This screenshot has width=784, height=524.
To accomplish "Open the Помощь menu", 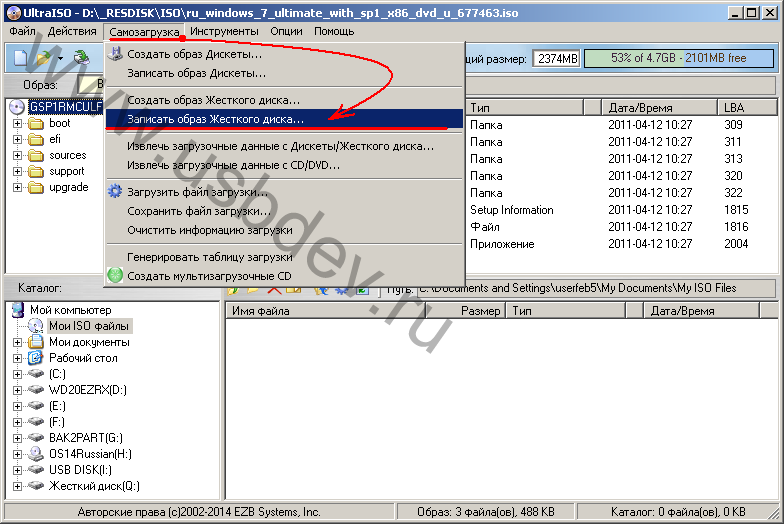I will click(334, 31).
